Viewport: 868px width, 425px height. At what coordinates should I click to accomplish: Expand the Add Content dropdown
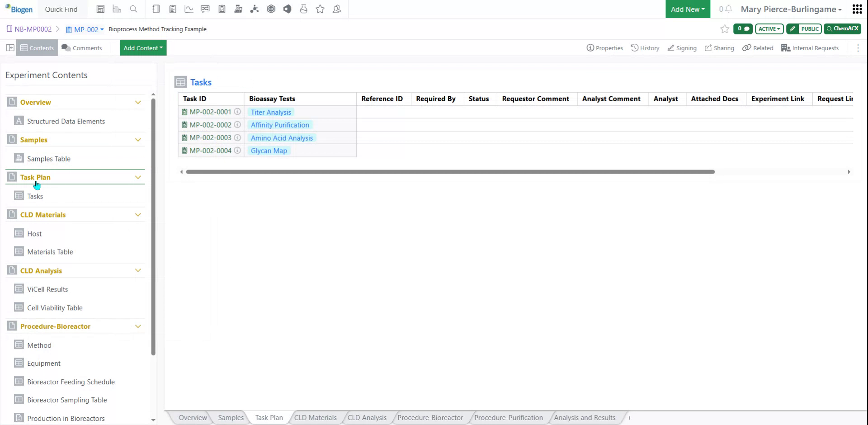(143, 47)
